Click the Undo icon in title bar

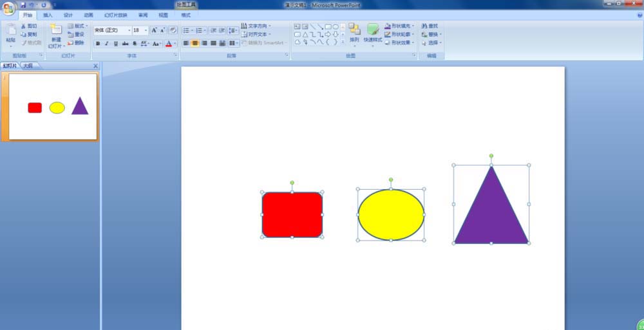pyautogui.click(x=32, y=5)
